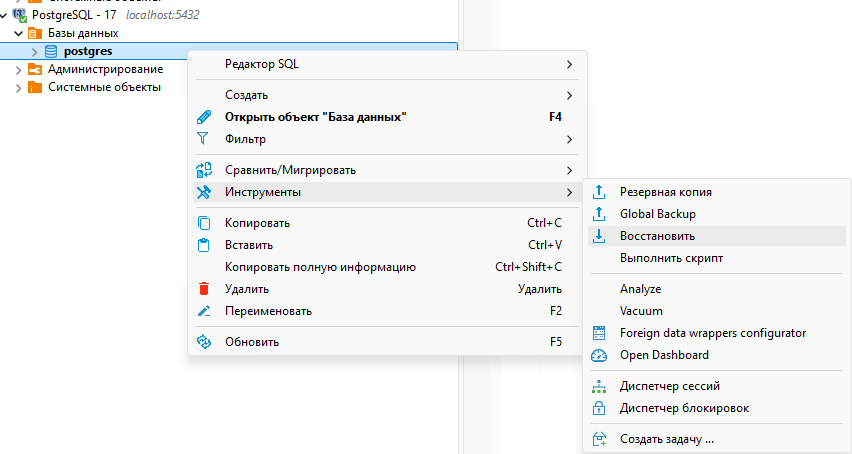Click the padlock icon by Диспетчер блокировок

[599, 408]
